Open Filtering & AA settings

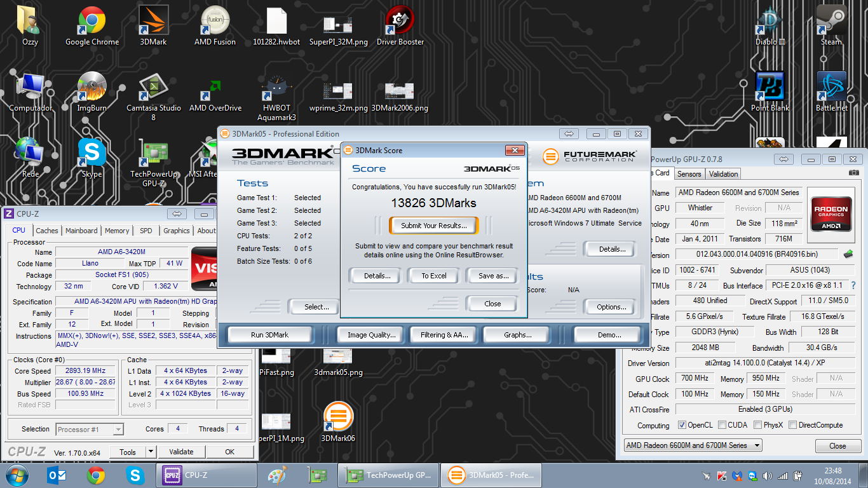[x=444, y=335]
